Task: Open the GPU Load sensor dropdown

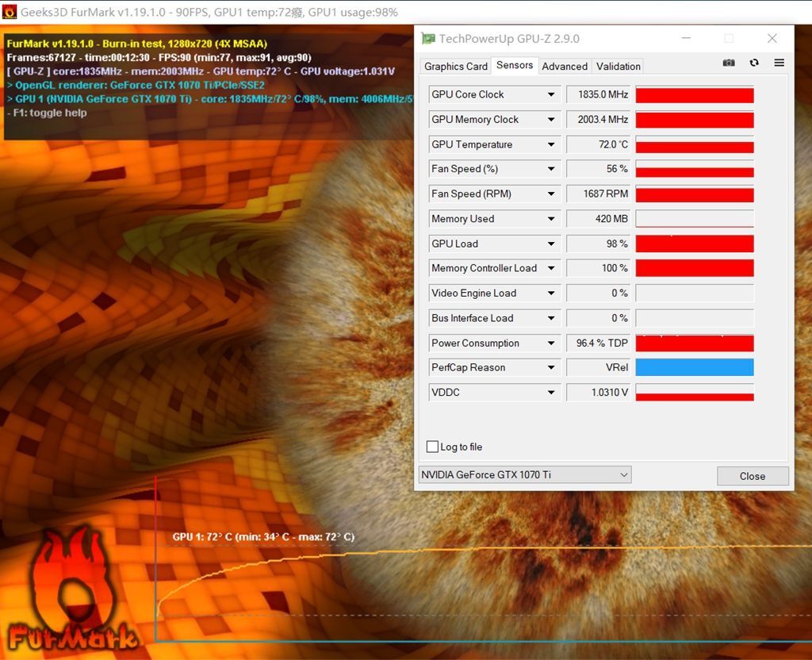Action: (x=551, y=244)
